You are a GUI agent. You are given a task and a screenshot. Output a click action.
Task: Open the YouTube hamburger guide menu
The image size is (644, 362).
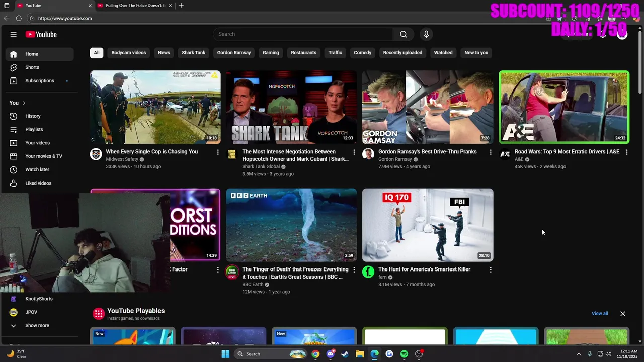(14, 34)
